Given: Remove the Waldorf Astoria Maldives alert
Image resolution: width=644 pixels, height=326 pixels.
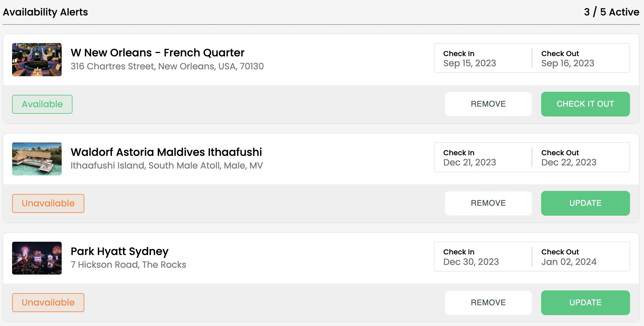Looking at the screenshot, I should (x=488, y=203).
